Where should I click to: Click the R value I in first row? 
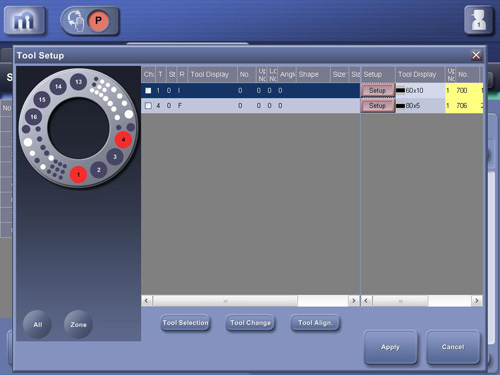[179, 91]
